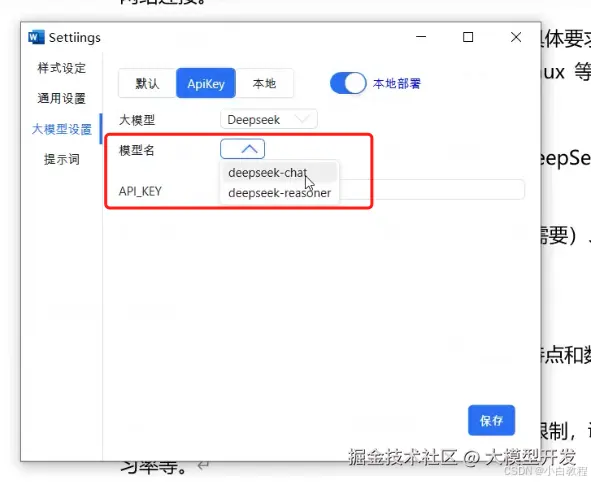The height and width of the screenshot is (482, 591).
Task: Click the 本地部署 label text
Action: (x=397, y=83)
